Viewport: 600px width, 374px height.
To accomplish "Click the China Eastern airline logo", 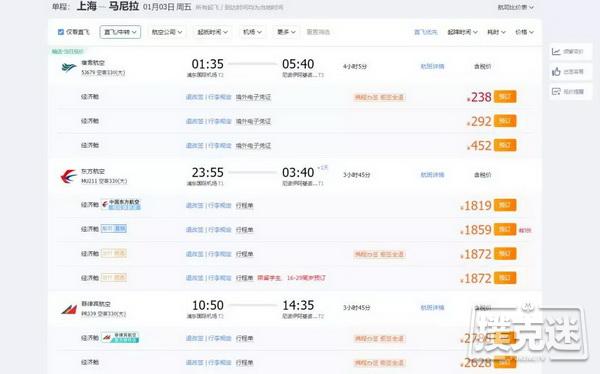I will [x=68, y=176].
